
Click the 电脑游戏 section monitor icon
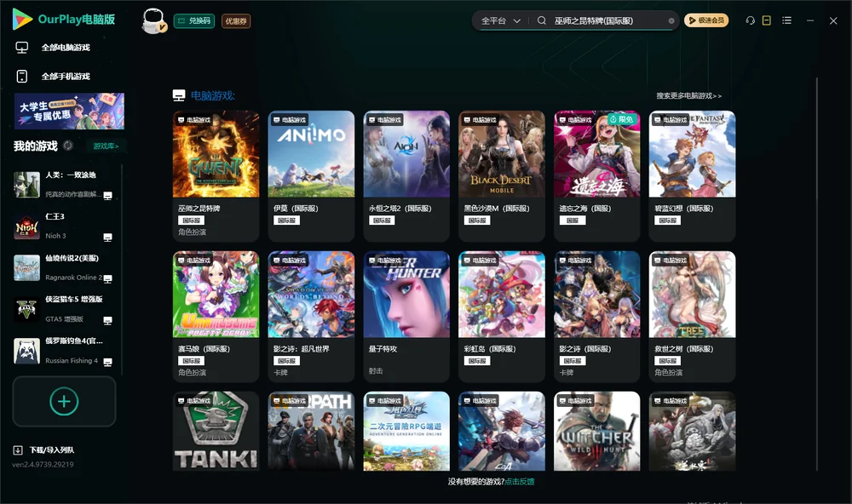tap(179, 95)
